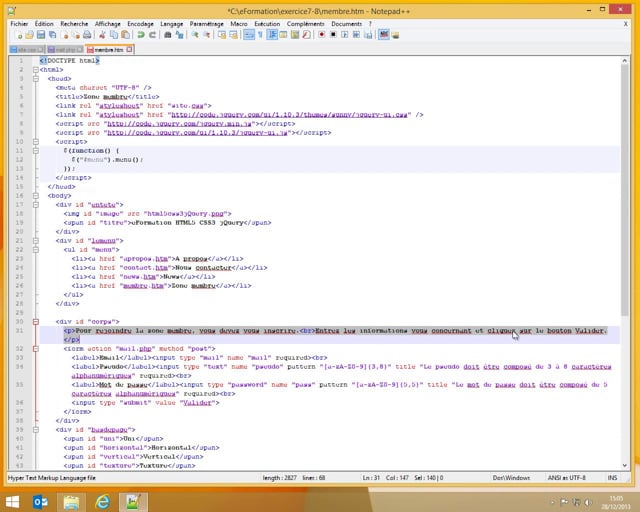The height and width of the screenshot is (512, 640).
Task: Open the Encodage menu
Action: tap(140, 24)
